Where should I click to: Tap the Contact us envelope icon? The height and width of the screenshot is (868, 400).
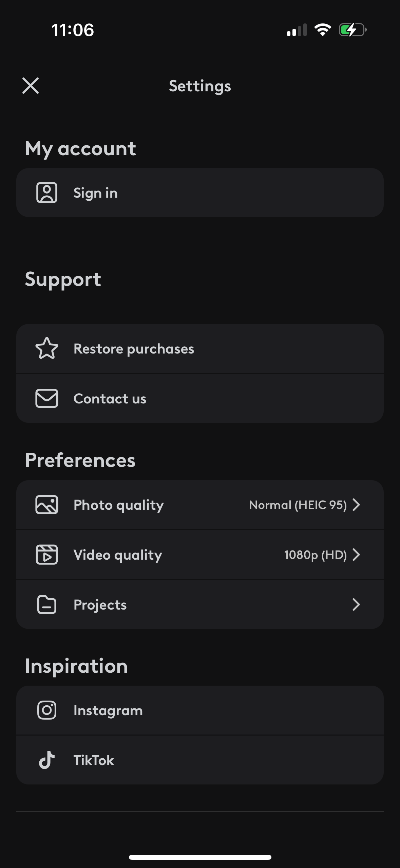click(x=47, y=398)
